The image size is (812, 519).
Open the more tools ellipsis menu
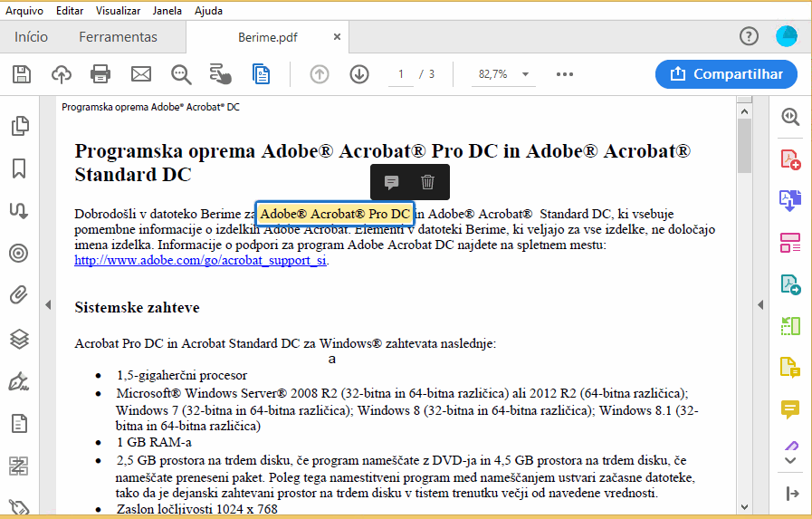coord(565,74)
